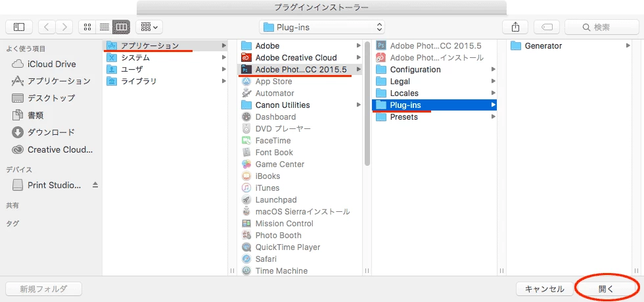Open the Locales folder
The height and width of the screenshot is (302, 644).
pyautogui.click(x=435, y=93)
